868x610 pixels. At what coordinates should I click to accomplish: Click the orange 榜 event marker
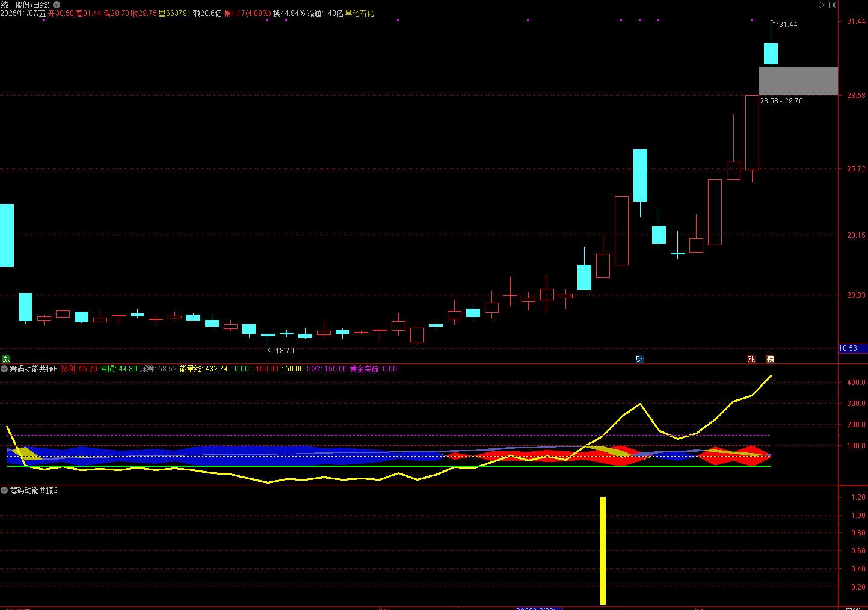770,359
